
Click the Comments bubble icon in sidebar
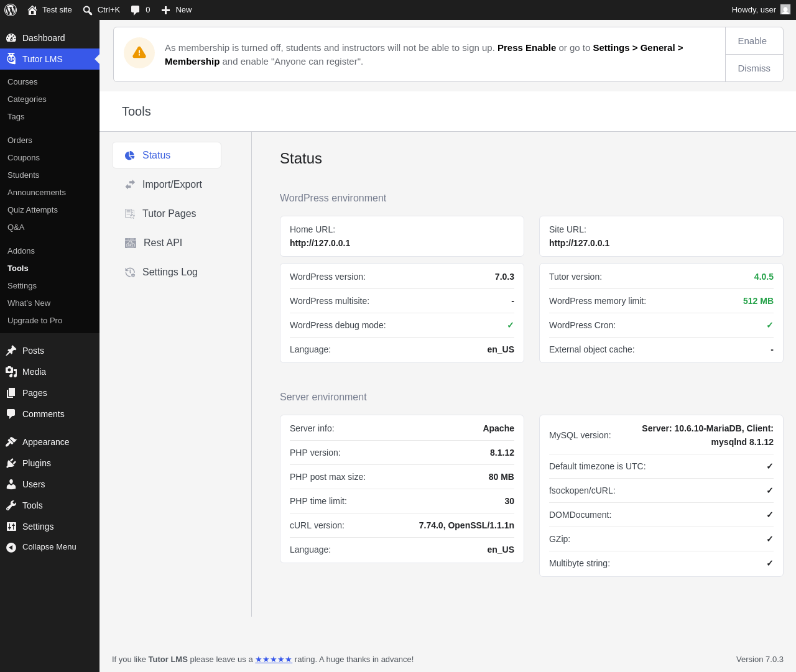[x=11, y=414]
